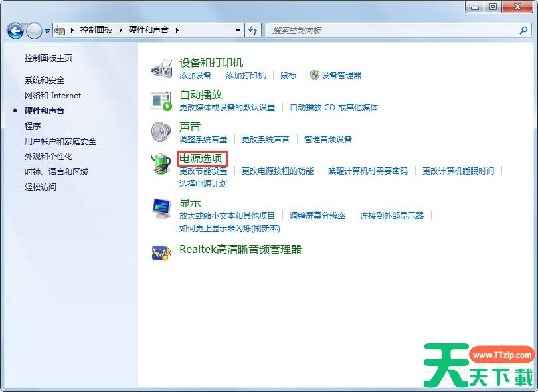Expand the arrow after 硬件和声音 in breadcrumb
Image resolution: width=538 pixels, height=392 pixels.
pyautogui.click(x=177, y=31)
